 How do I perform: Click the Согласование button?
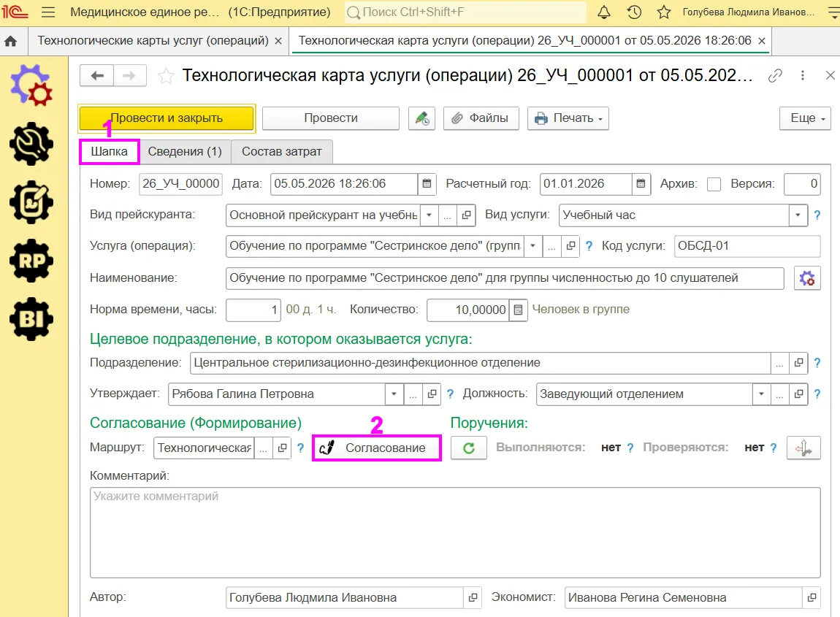point(377,448)
